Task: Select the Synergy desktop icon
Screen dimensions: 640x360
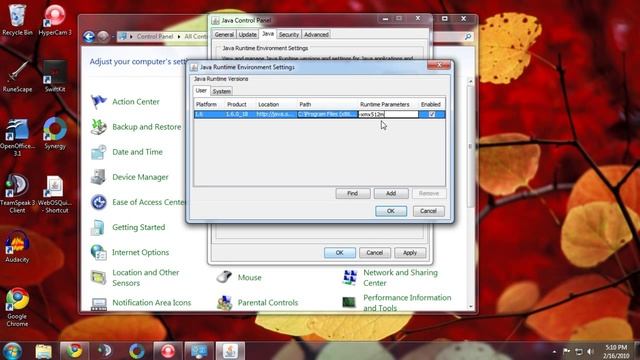Action: (55, 133)
